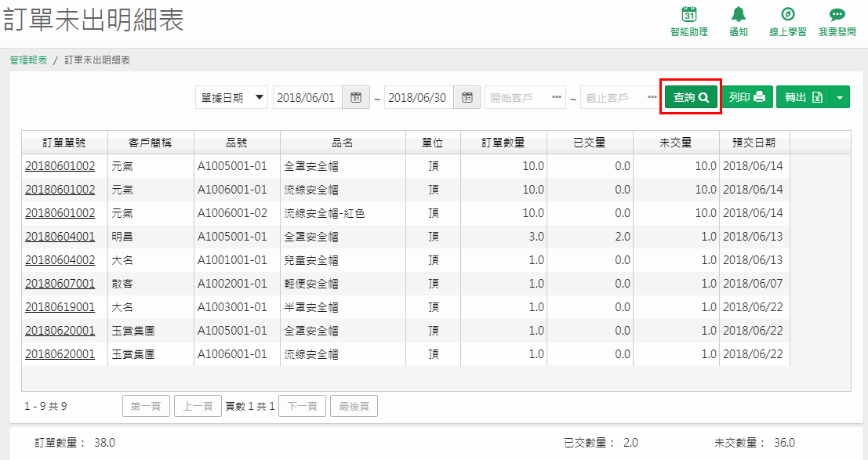
Task: Click the 下一頁 pagination button
Action: coord(302,406)
